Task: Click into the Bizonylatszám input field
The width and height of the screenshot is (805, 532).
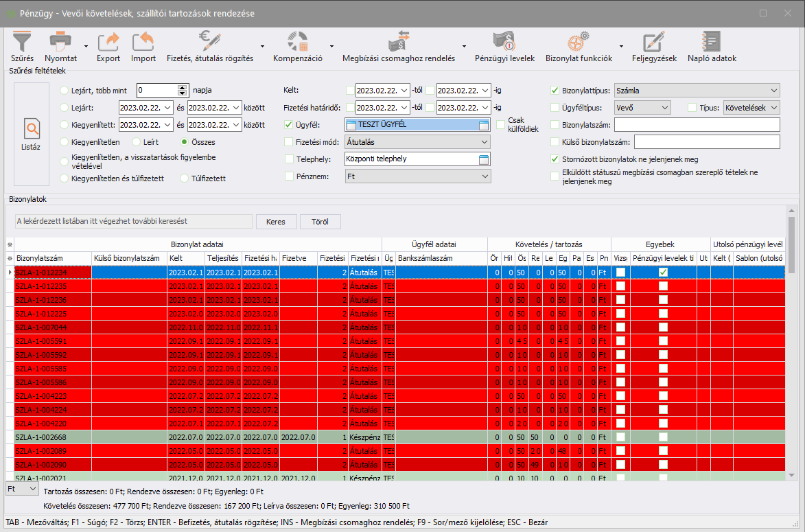Action: click(697, 124)
